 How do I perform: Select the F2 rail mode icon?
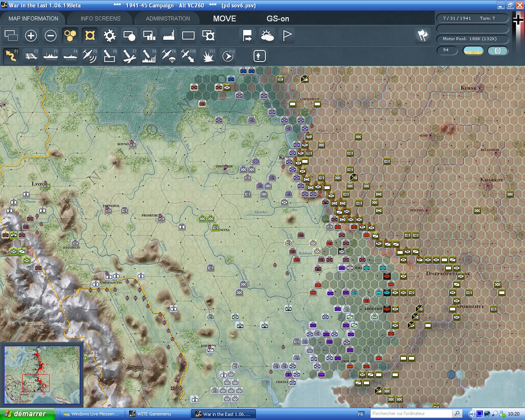[31, 56]
